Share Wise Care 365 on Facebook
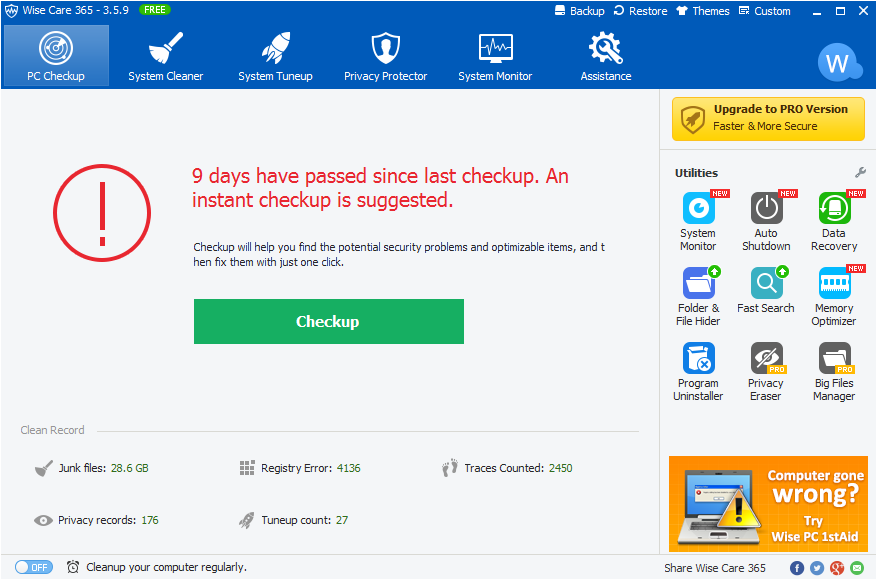This screenshot has height=580, width=877. (797, 568)
